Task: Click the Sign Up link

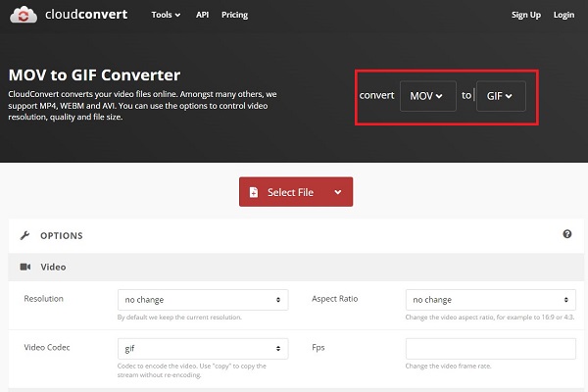Action: point(526,15)
